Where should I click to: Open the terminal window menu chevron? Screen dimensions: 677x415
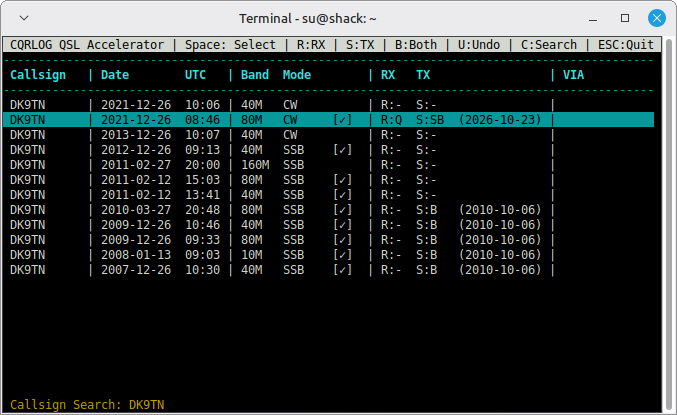coord(24,18)
